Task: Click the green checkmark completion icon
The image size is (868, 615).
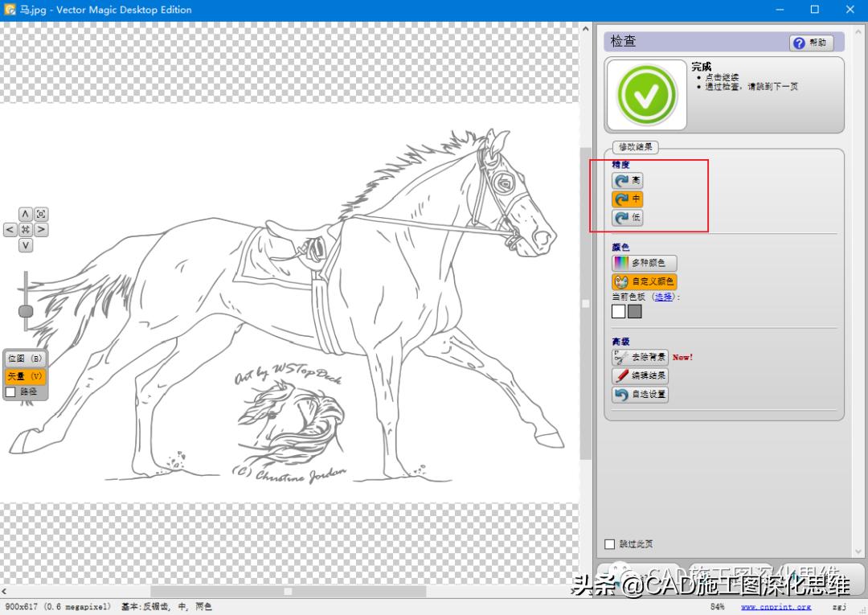Action: point(647,95)
